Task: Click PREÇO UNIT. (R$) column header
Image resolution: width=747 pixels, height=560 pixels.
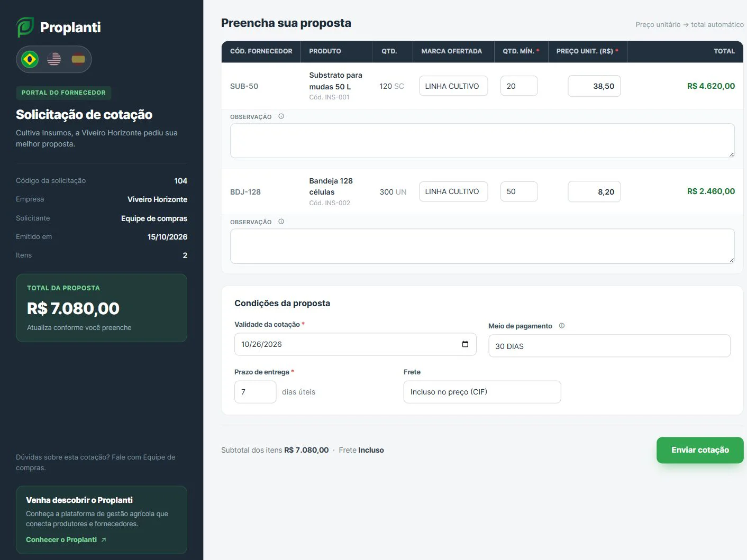Action: [587, 51]
